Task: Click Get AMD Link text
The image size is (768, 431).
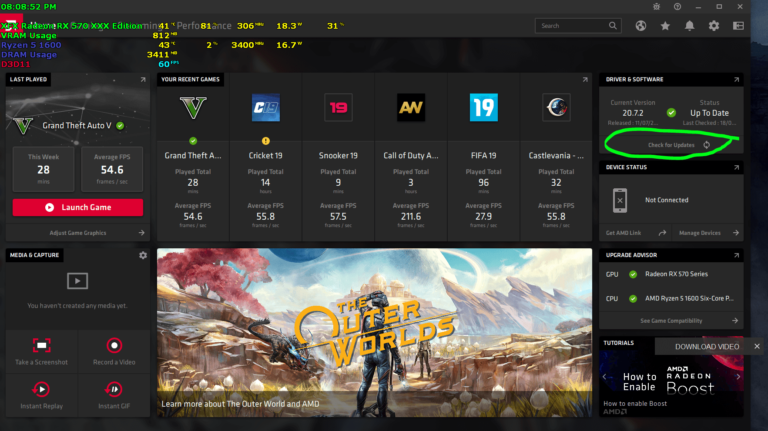Action: coord(623,233)
